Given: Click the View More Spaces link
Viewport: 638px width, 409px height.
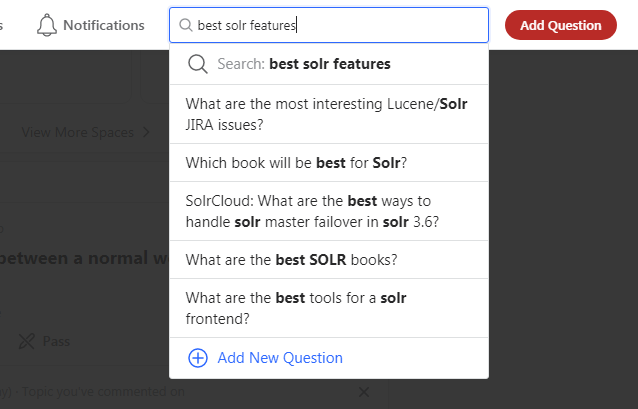Looking at the screenshot, I should point(78,132).
